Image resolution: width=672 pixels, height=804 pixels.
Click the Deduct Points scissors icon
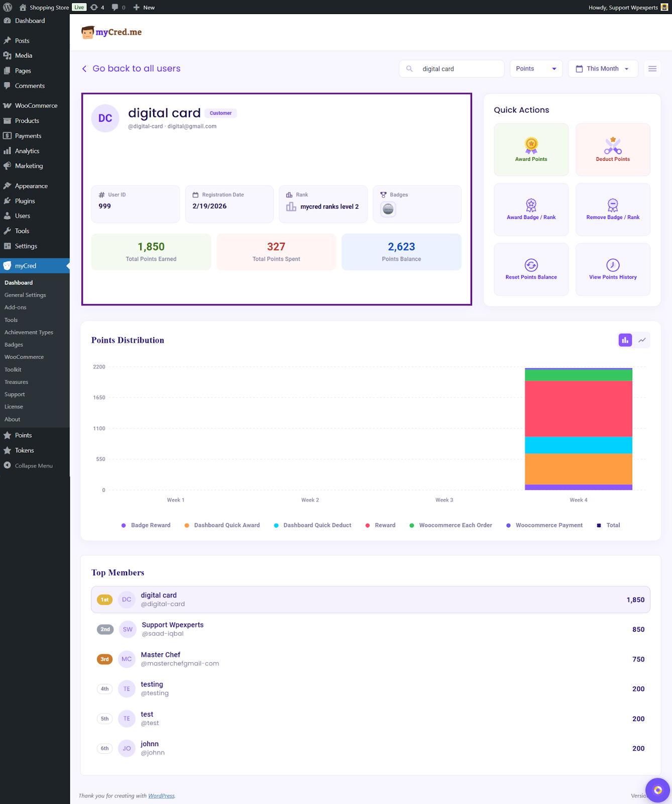613,145
